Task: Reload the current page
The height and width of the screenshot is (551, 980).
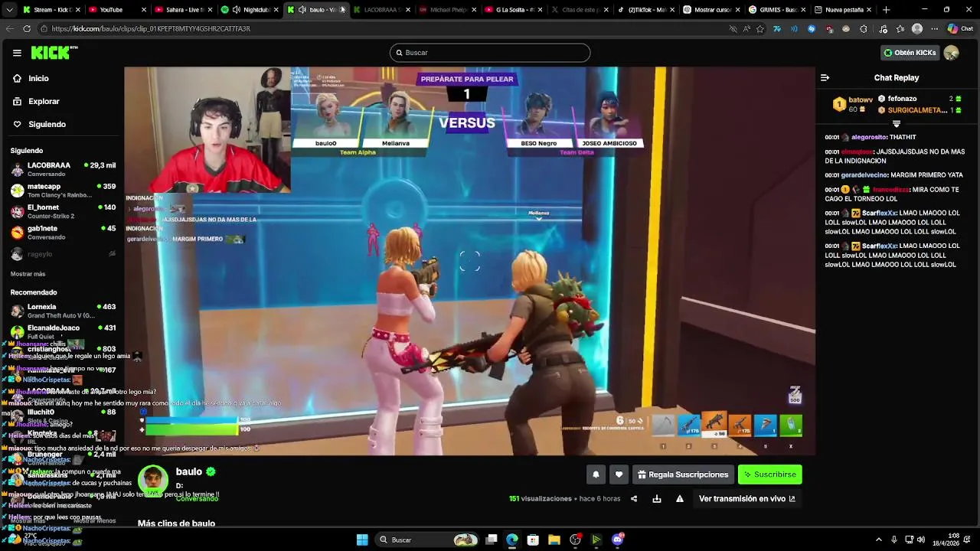Action: 27,28
